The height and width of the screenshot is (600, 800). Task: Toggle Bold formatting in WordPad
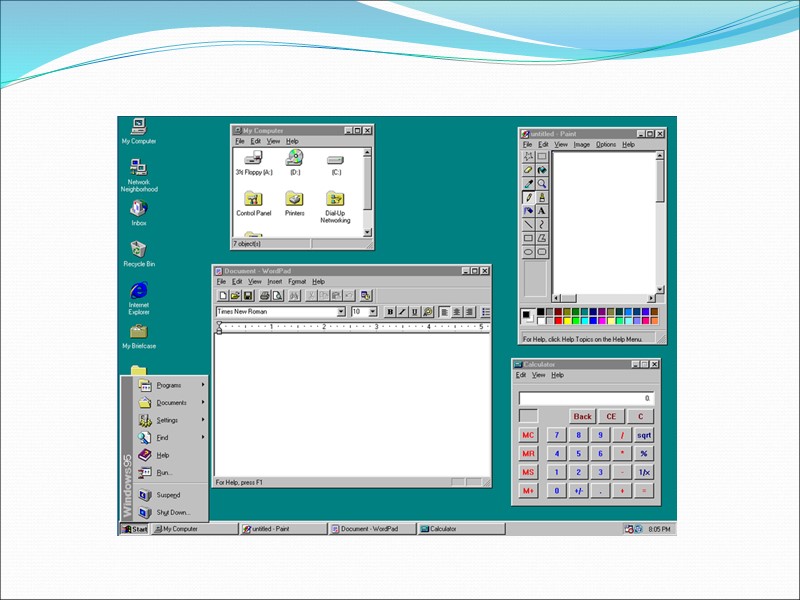(x=390, y=312)
